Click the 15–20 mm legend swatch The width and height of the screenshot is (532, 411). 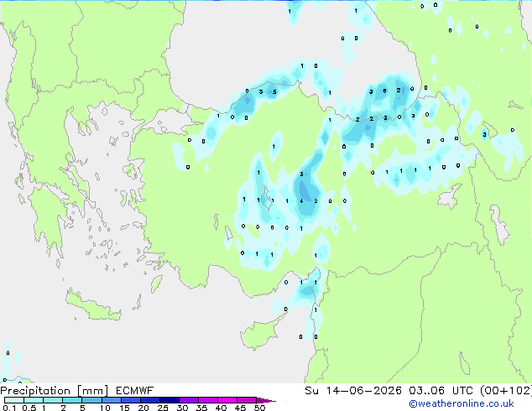[x=131, y=400]
